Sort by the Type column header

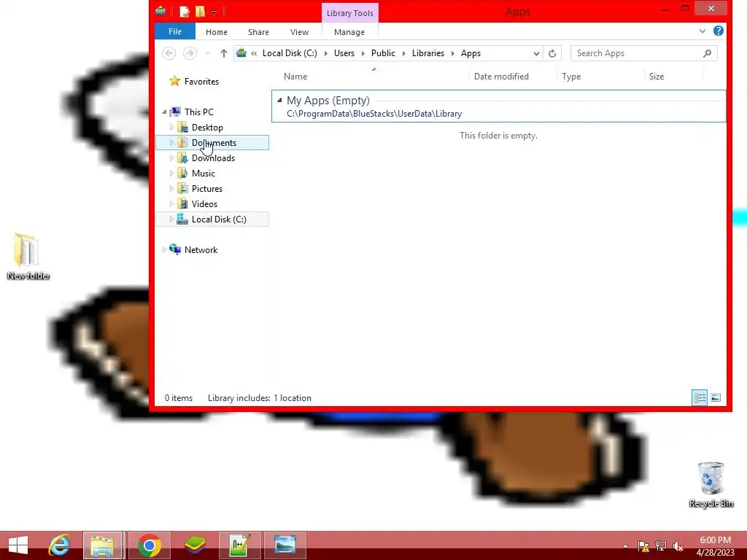pos(571,76)
